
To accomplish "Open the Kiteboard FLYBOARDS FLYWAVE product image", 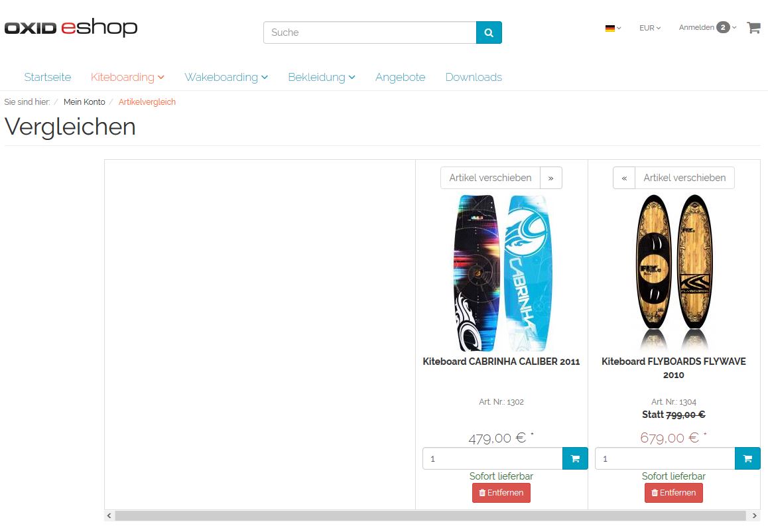I will click(673, 272).
